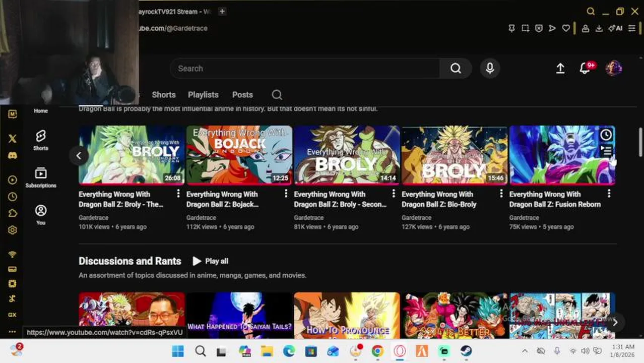This screenshot has height=363, width=644.
Task: Click the search tabs magnifier in title bar
Action: tap(591, 11)
